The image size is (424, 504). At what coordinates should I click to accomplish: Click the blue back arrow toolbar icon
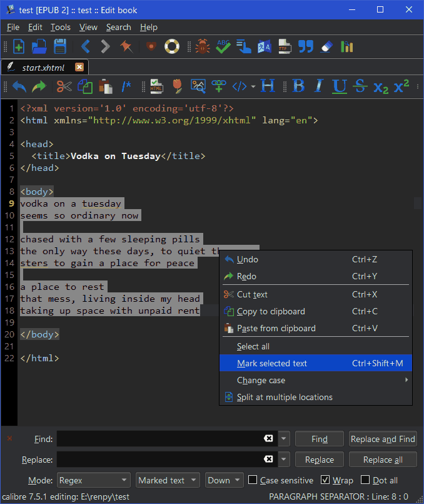[86, 46]
